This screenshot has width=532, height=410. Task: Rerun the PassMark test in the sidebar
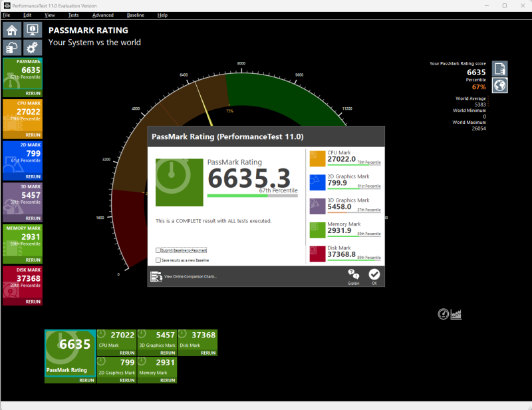click(33, 93)
